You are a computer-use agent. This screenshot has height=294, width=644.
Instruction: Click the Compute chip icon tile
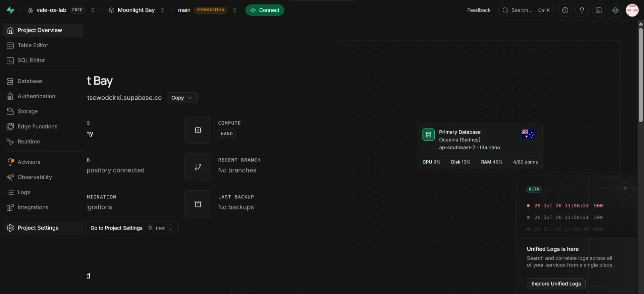[198, 130]
